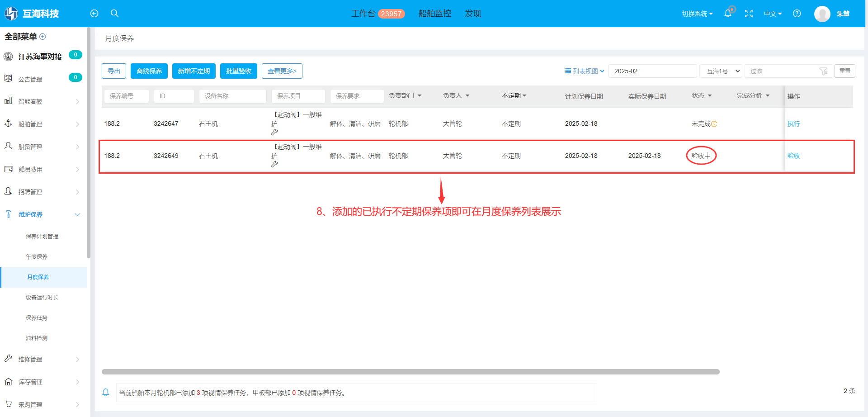Expand the 智能看板 menu

point(77,101)
